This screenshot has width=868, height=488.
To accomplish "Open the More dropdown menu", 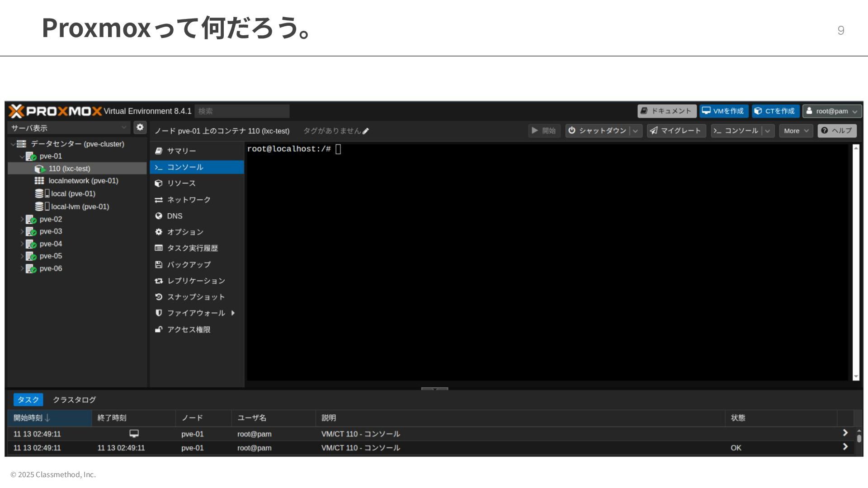I will tap(796, 131).
